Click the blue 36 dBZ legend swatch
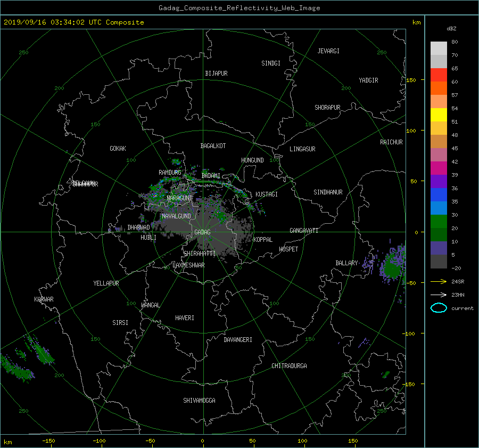 (x=439, y=194)
